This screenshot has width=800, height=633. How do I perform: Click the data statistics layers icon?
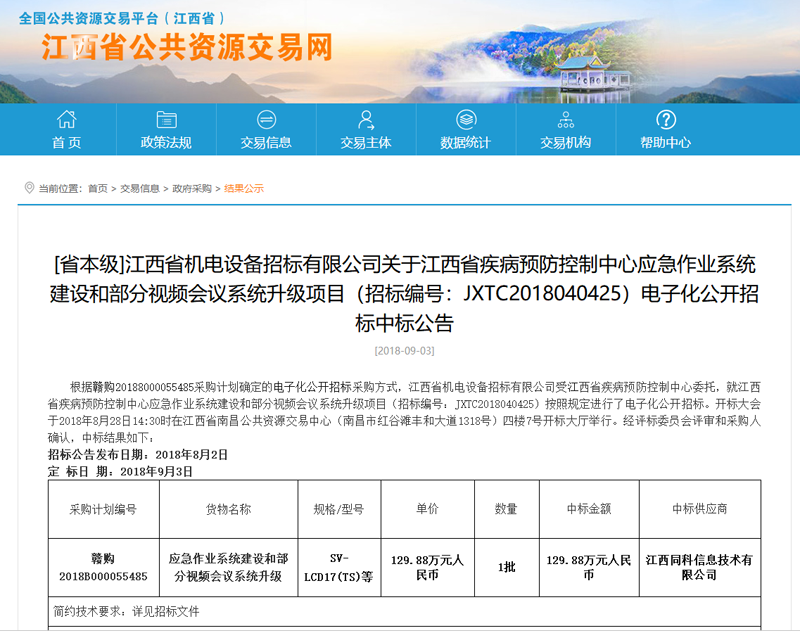point(466,120)
